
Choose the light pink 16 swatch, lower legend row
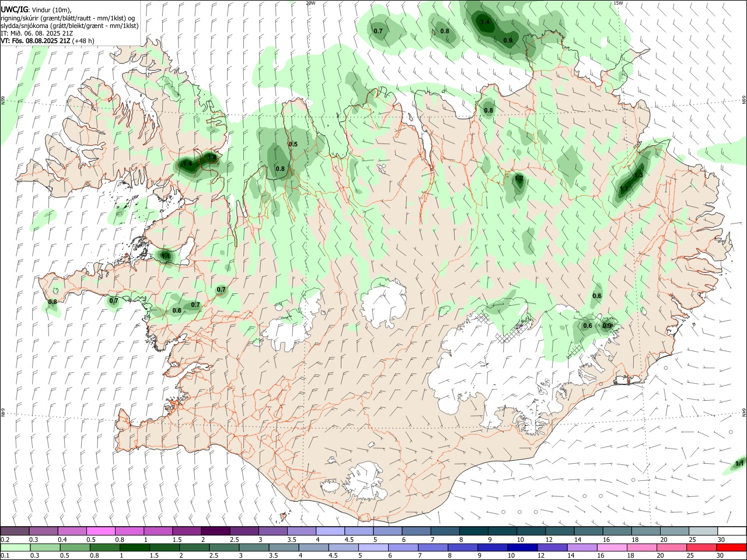(x=612, y=547)
